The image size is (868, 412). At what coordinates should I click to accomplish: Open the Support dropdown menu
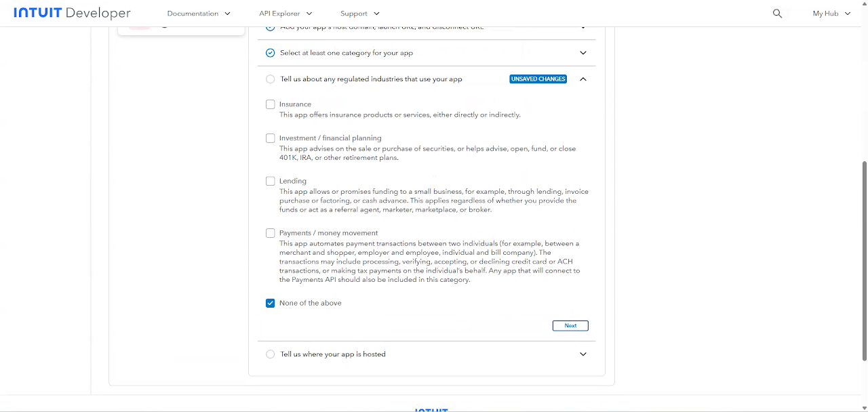359,14
